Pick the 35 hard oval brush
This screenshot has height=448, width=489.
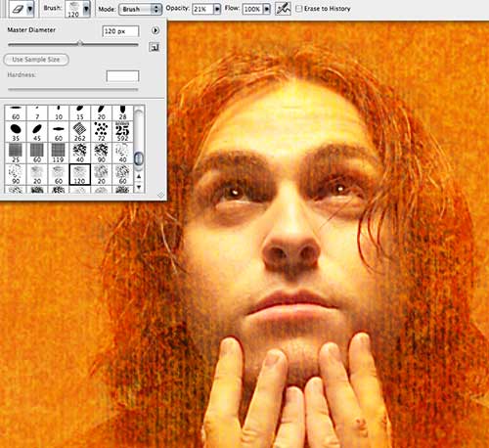click(16, 131)
